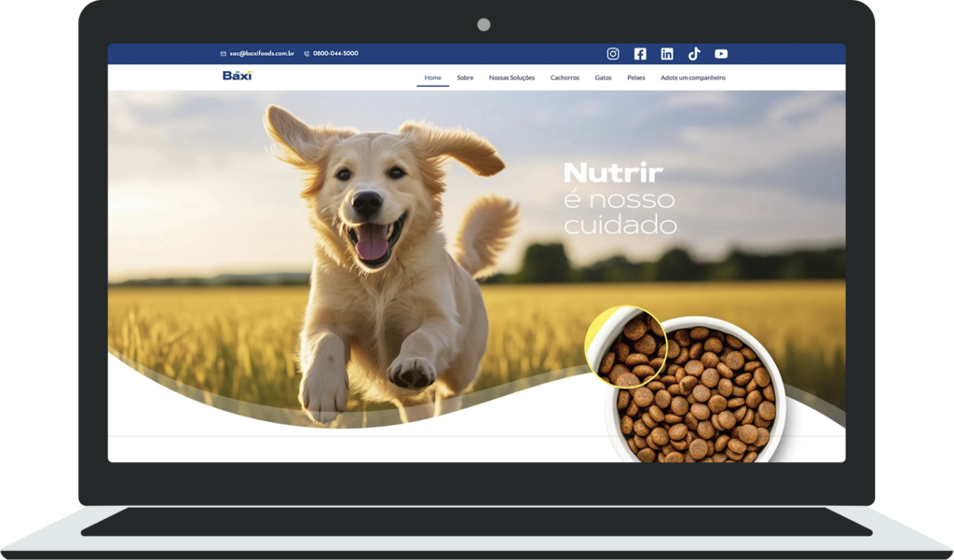Select the Home navigation tab
The width and height of the screenshot is (954, 560).
coord(432,77)
